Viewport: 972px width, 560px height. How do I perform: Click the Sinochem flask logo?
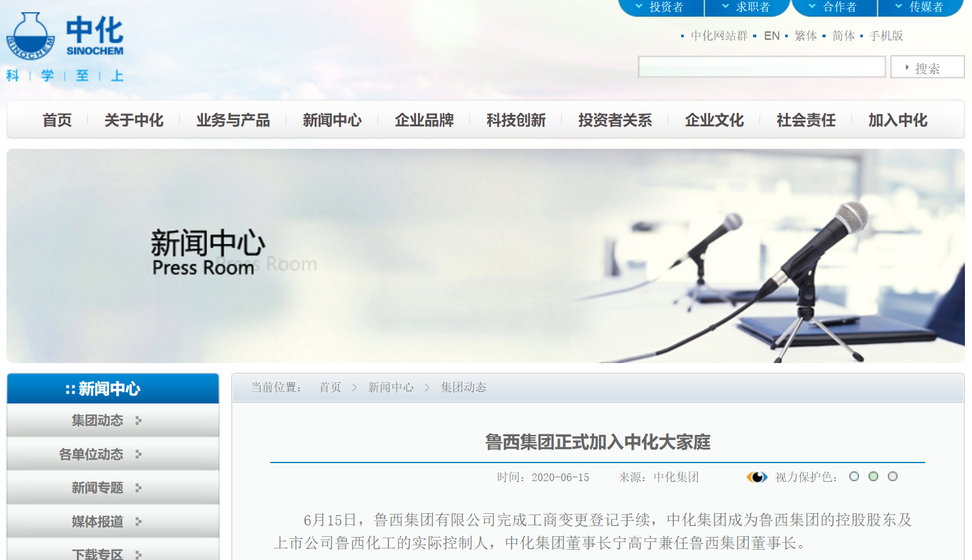point(30,36)
